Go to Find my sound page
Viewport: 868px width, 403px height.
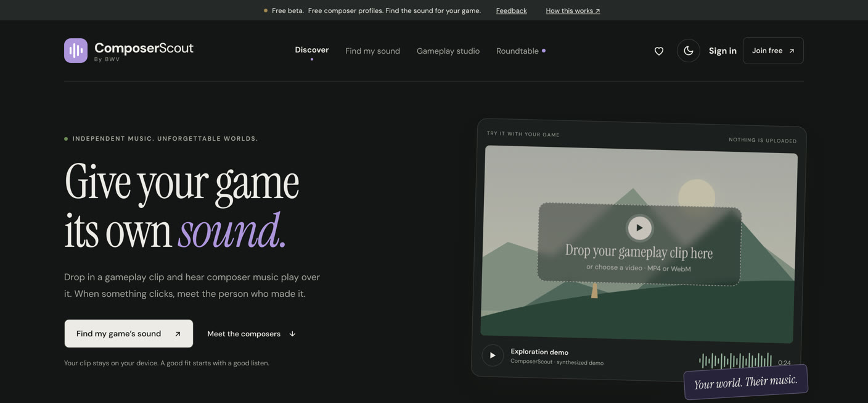(x=372, y=51)
